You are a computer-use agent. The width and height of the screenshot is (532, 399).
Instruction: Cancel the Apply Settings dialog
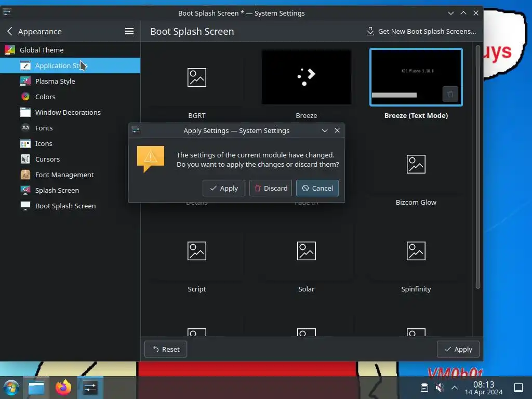click(x=317, y=188)
